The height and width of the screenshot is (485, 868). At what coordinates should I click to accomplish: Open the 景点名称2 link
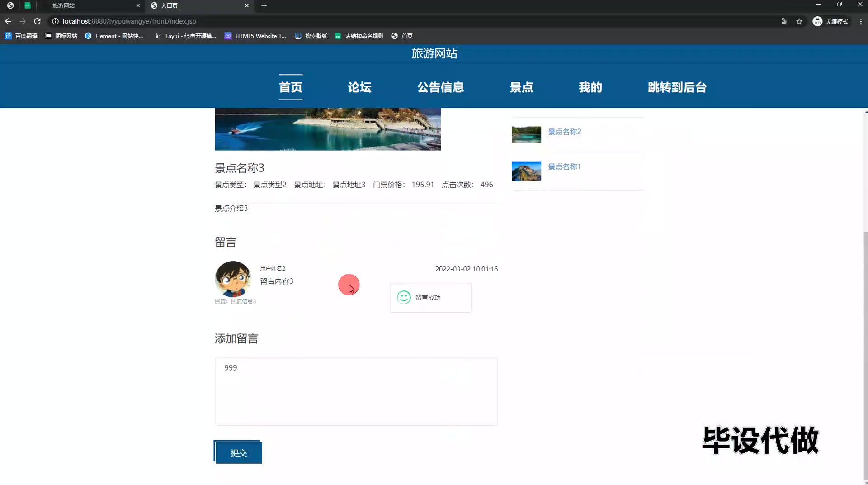[x=564, y=132]
